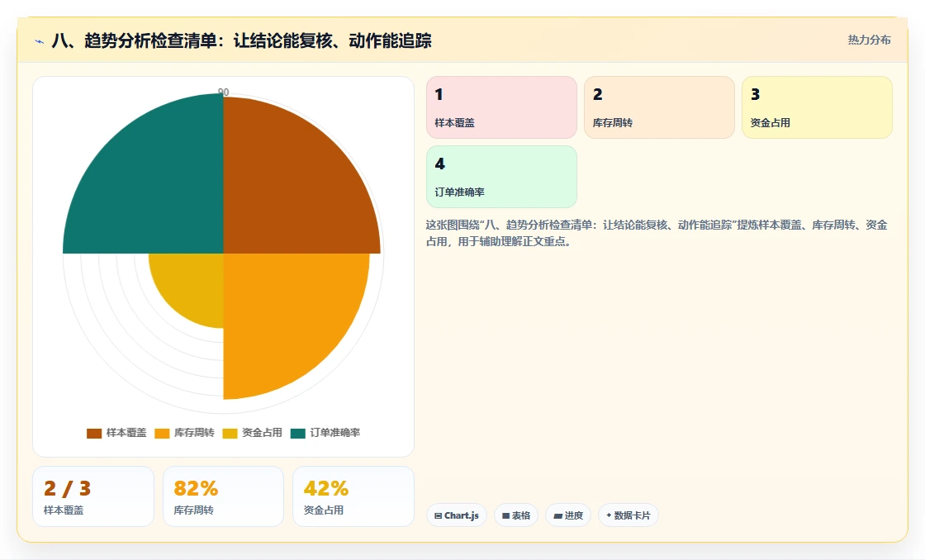925x560 pixels.
Task: Toggle the 订单准确率 legend swatch
Action: 298,433
